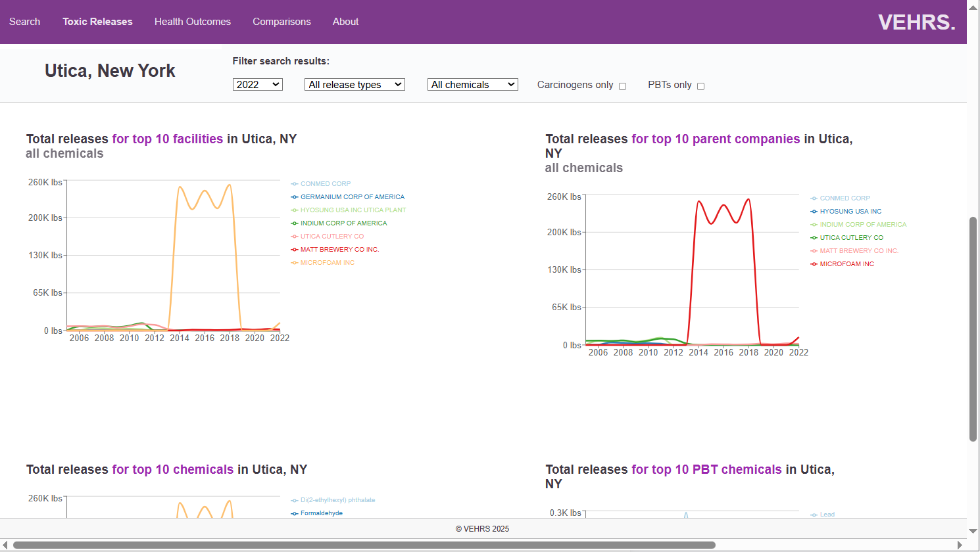Toggle UTICA CUTLERY CO in facilities legend
The height and width of the screenshot is (552, 980).
[327, 237]
